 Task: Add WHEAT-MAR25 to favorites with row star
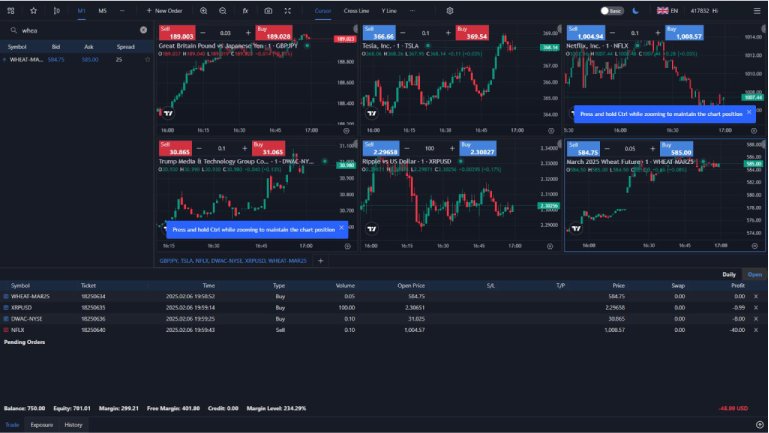tap(147, 59)
